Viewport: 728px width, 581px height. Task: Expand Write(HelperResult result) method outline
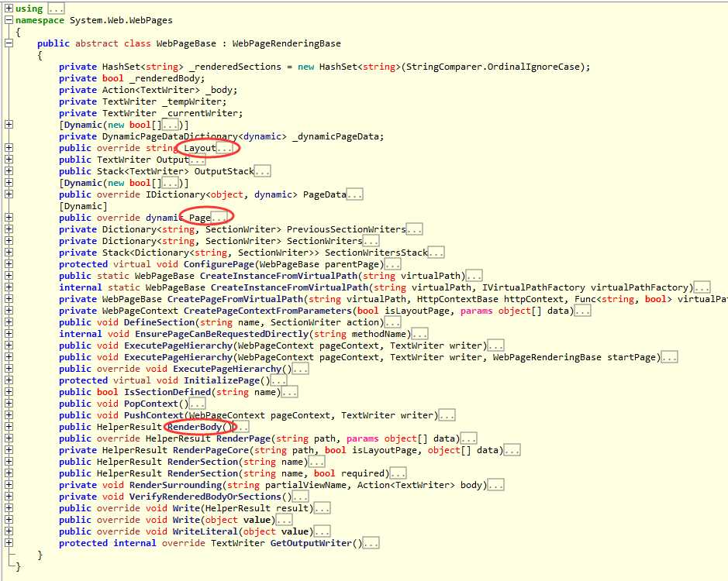[9, 507]
